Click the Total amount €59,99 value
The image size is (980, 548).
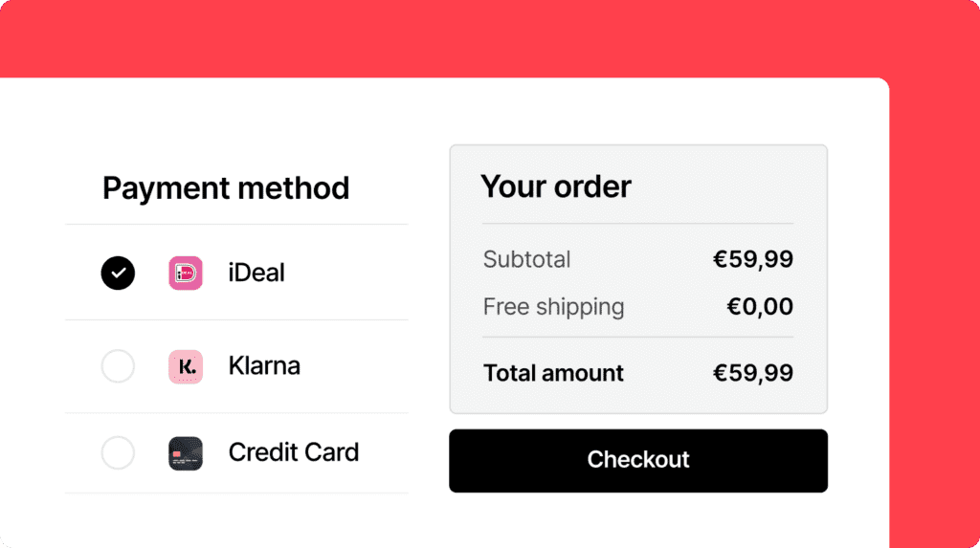(753, 373)
